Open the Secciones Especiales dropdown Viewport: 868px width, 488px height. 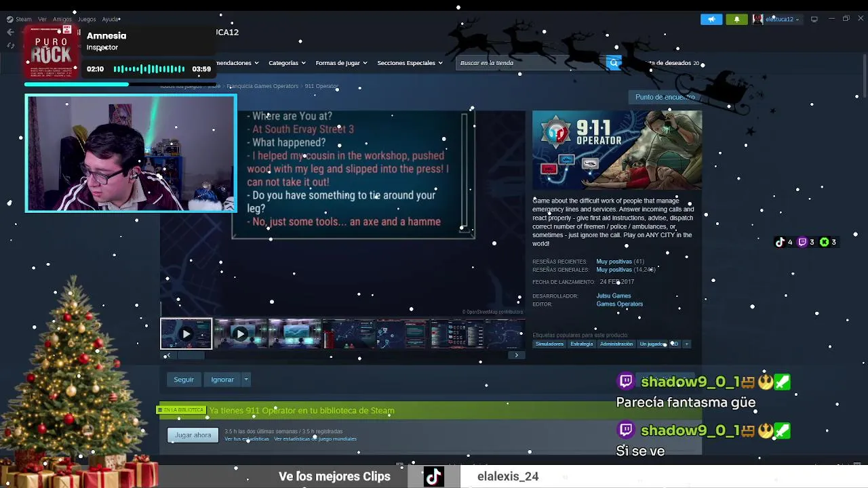410,63
